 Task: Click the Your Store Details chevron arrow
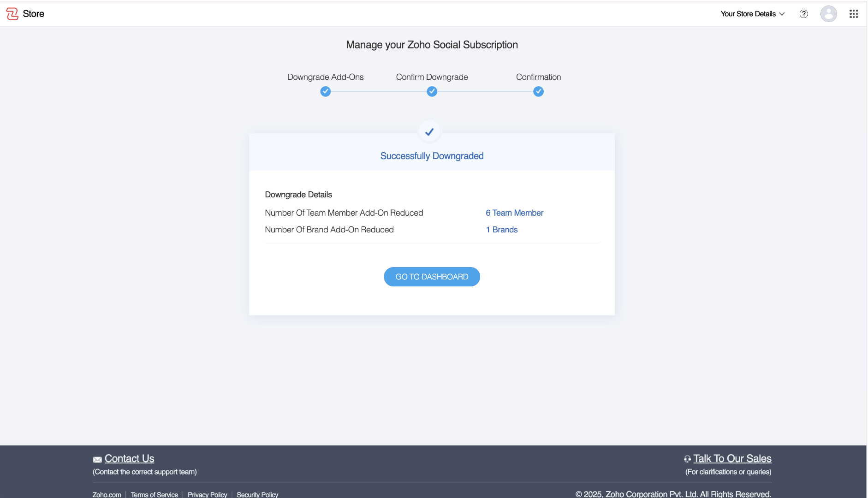[782, 14]
